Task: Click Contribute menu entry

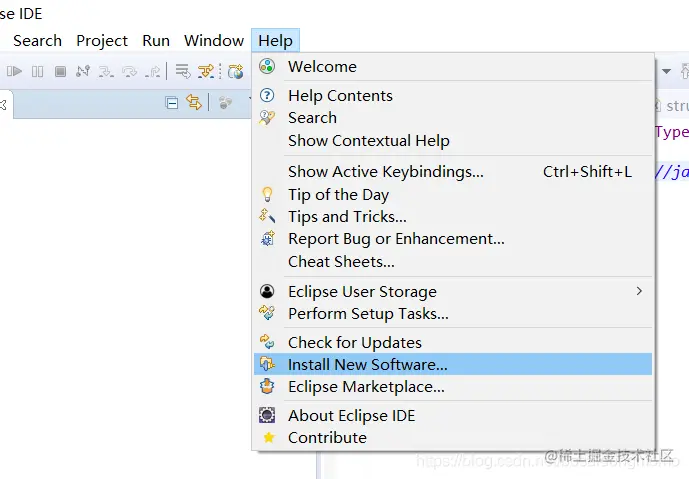Action: (x=453, y=438)
